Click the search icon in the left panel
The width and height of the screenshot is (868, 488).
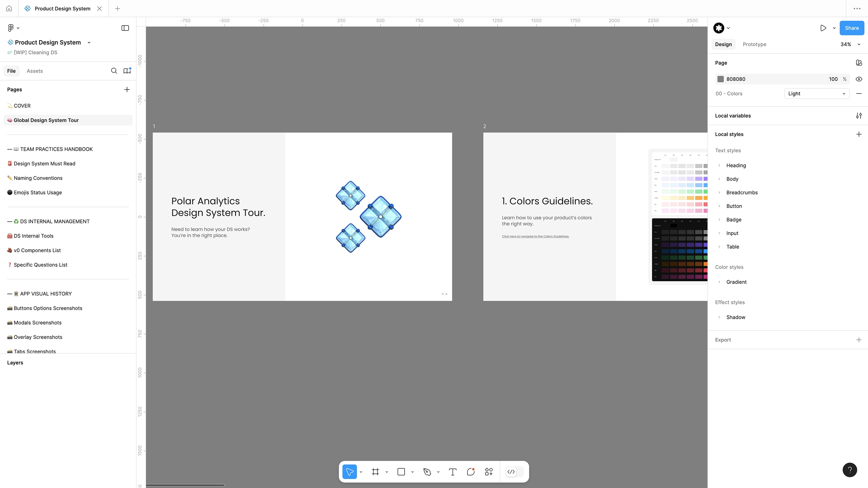coord(114,71)
